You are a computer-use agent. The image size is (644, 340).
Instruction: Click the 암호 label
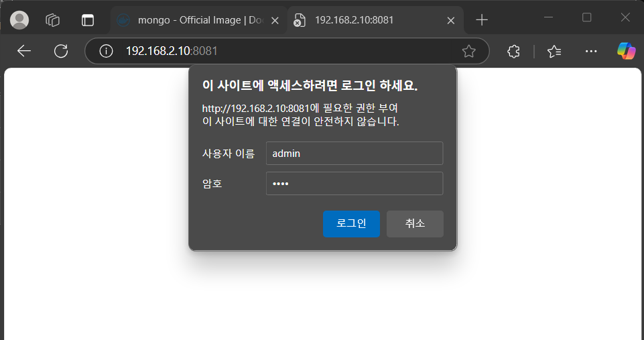[212, 183]
